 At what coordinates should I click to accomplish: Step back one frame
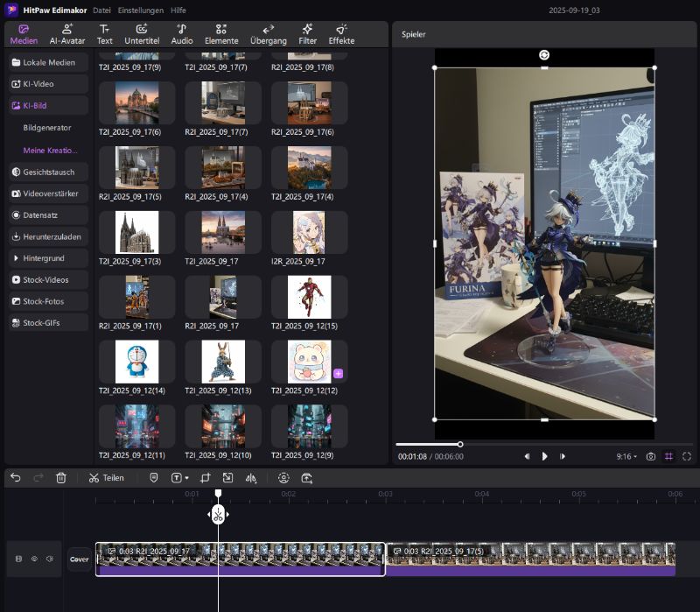click(527, 456)
